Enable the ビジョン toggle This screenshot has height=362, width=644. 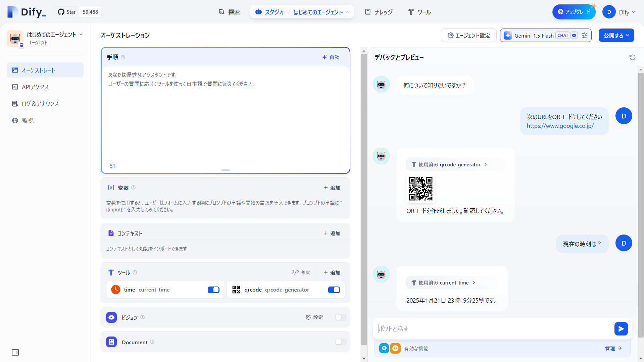(341, 317)
